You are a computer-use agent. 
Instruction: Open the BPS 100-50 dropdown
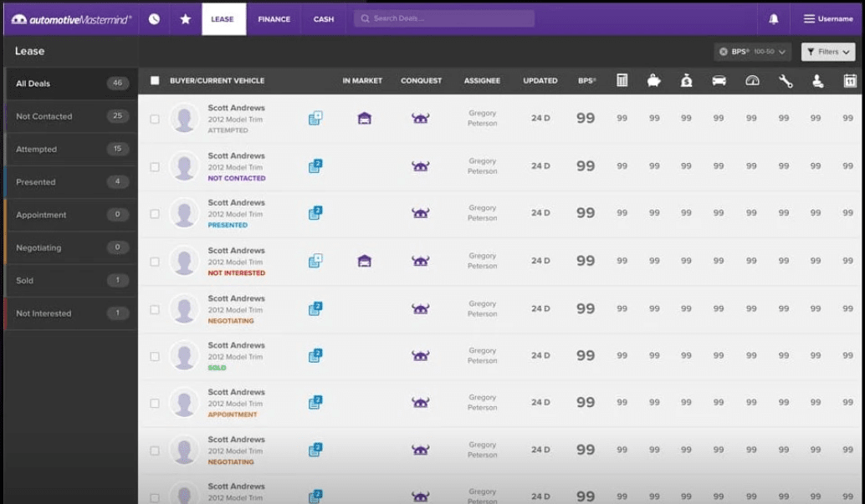pos(752,51)
